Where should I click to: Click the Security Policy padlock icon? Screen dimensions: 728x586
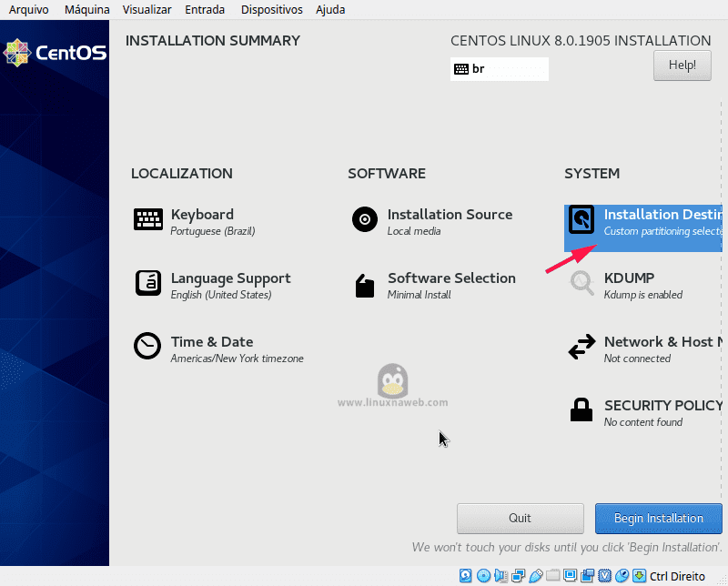point(581,409)
